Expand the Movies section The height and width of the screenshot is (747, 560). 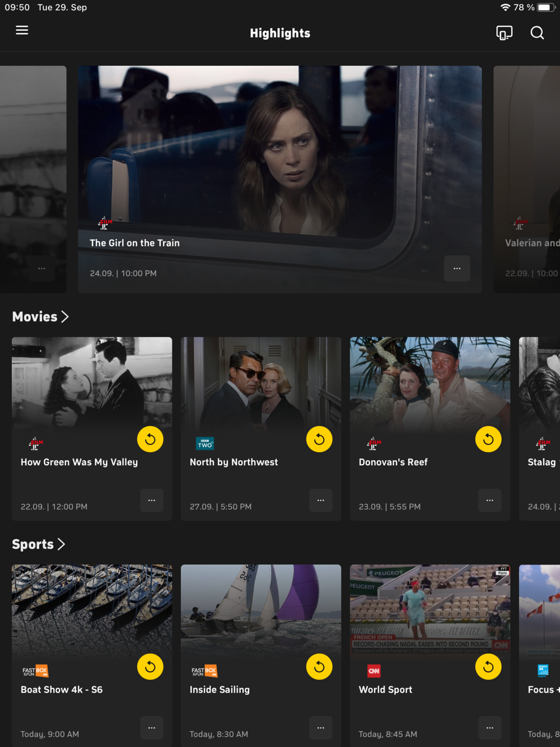pos(40,317)
